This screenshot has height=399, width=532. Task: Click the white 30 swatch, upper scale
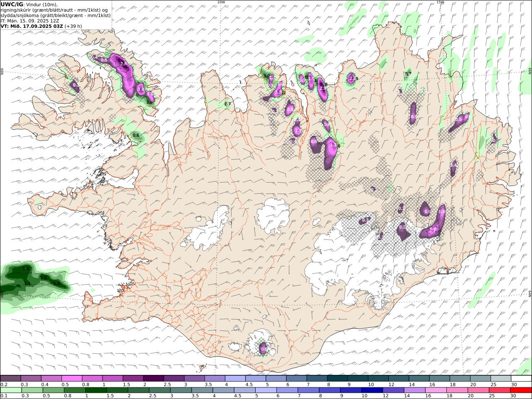521,379
